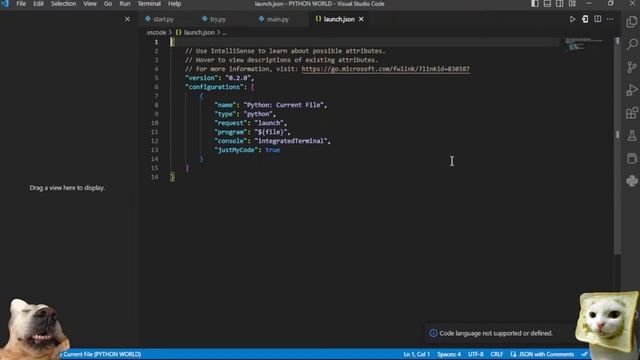Click the VS Code logo icon
The width and height of the screenshot is (640, 360).
[x=5, y=4]
